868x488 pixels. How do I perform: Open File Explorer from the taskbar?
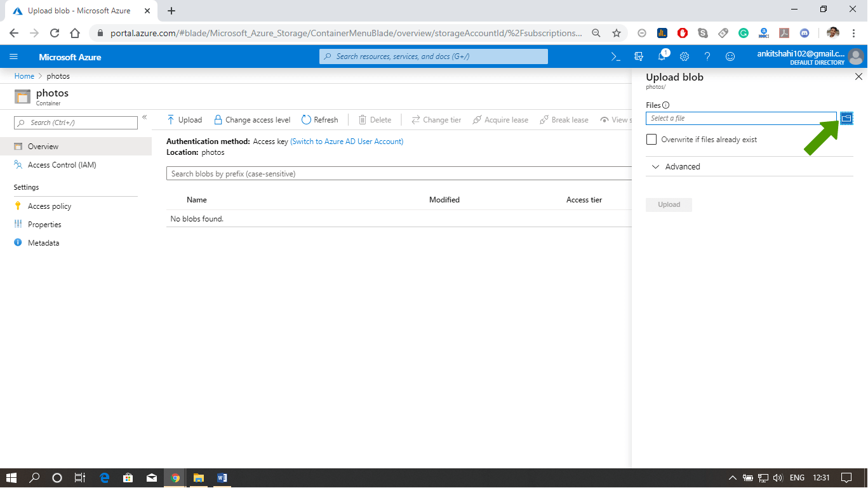tap(198, 478)
